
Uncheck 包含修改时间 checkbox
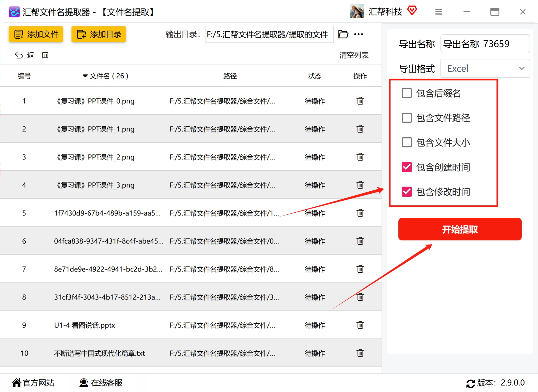pyautogui.click(x=407, y=192)
